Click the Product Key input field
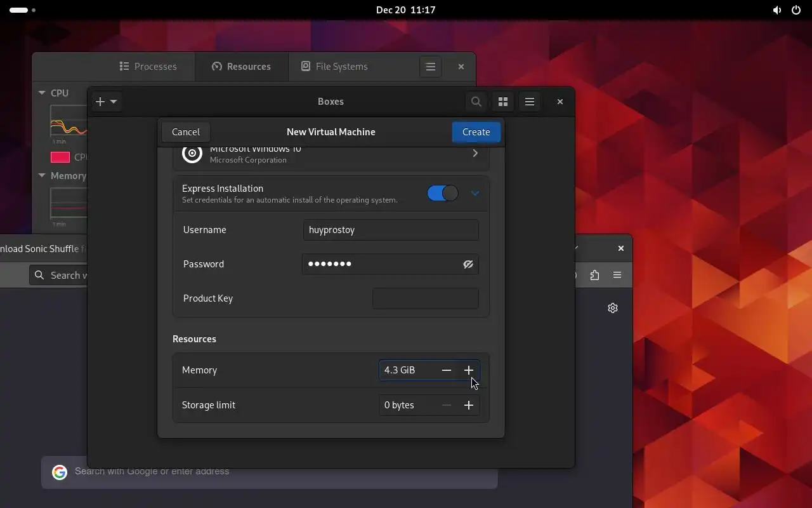 426,298
